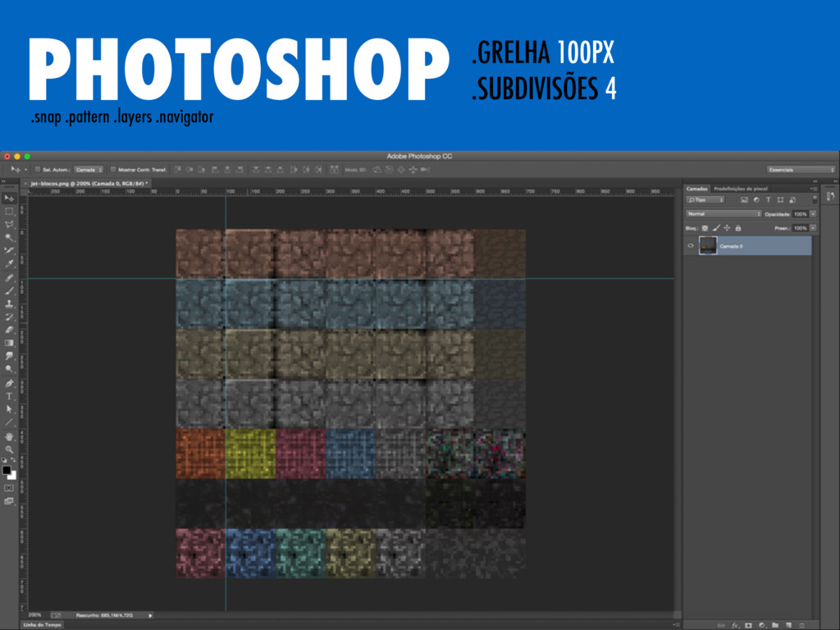This screenshot has width=840, height=630.
Task: Enable the Sel. Autom. checkbox
Action: point(38,169)
